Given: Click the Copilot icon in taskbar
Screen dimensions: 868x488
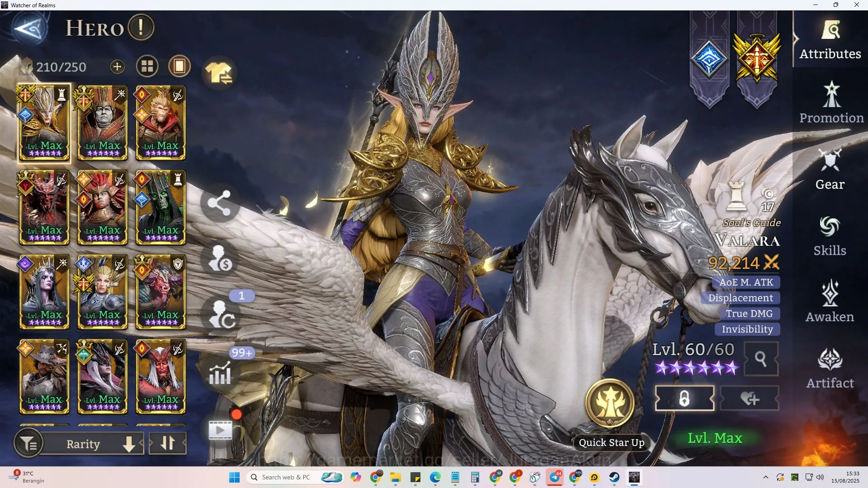Looking at the screenshot, I should (356, 477).
